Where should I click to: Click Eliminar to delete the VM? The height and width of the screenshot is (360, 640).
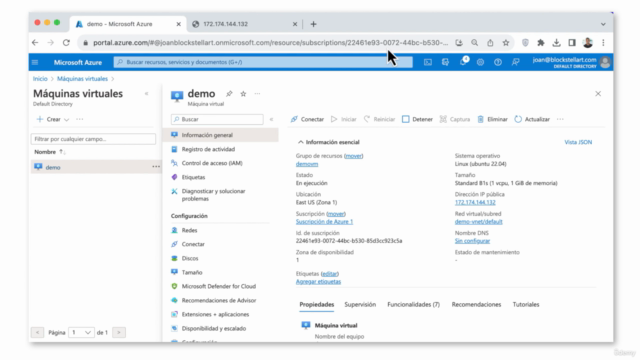(493, 119)
